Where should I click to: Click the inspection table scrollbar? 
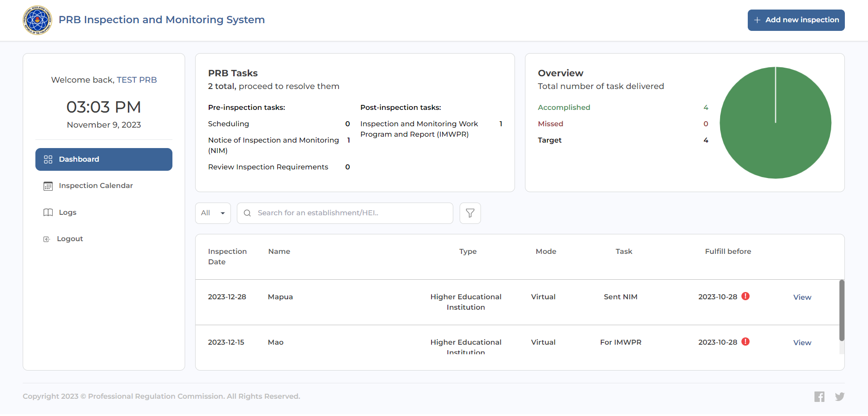(x=842, y=310)
